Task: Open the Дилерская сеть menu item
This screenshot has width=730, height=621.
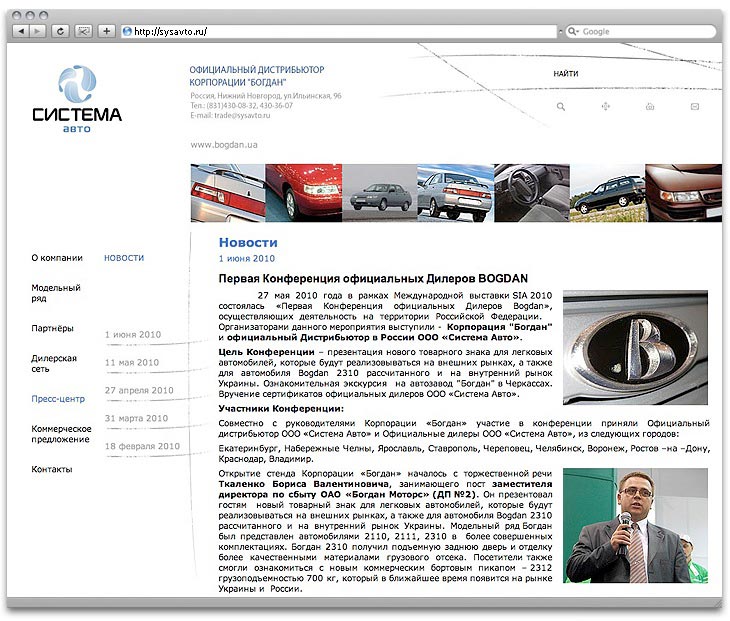Action: (x=54, y=364)
